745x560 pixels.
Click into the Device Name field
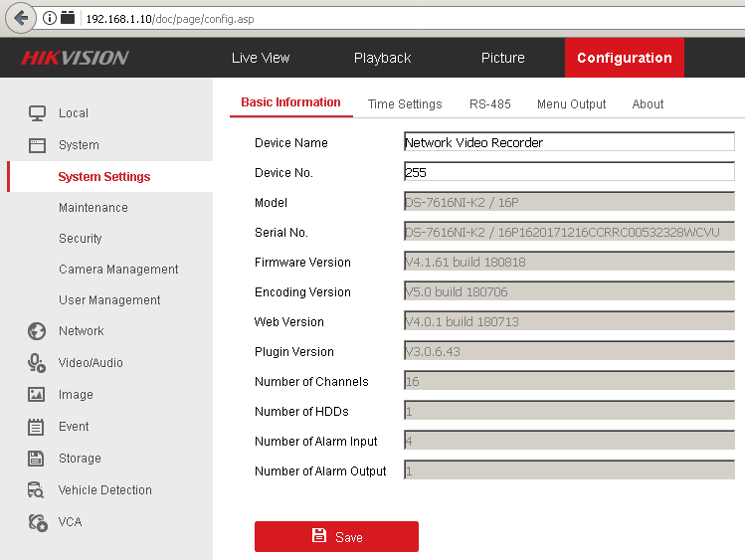click(x=568, y=142)
